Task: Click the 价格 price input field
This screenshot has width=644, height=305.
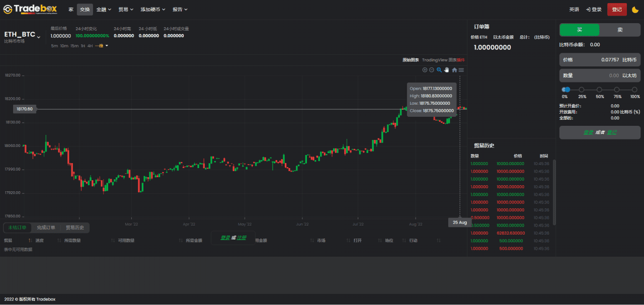Action: tap(600, 60)
